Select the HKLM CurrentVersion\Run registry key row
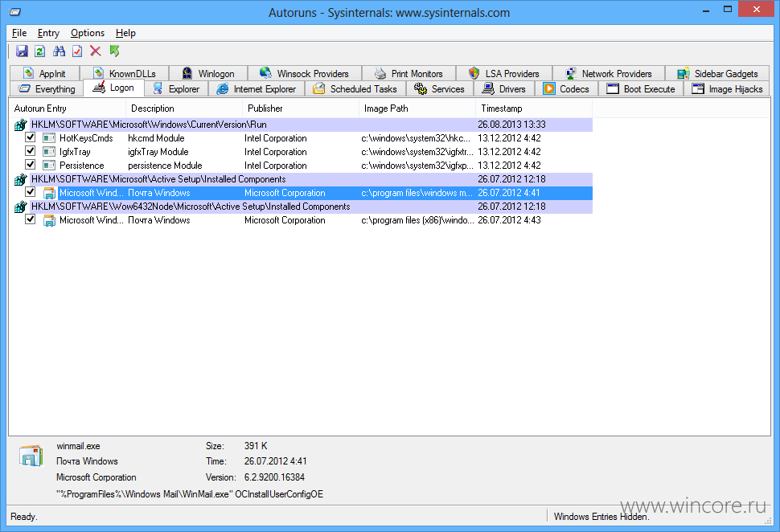Image resolution: width=780 pixels, height=532 pixels. [311, 125]
